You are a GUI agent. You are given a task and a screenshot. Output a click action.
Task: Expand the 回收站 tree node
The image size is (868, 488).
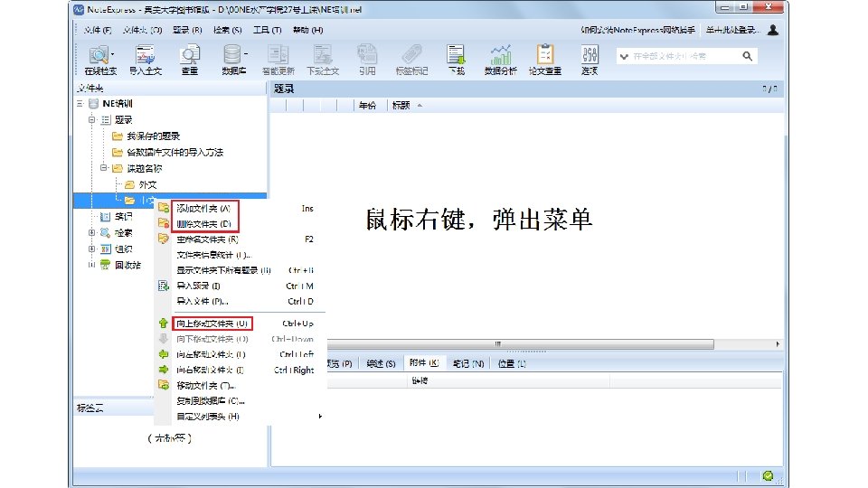tap(92, 265)
